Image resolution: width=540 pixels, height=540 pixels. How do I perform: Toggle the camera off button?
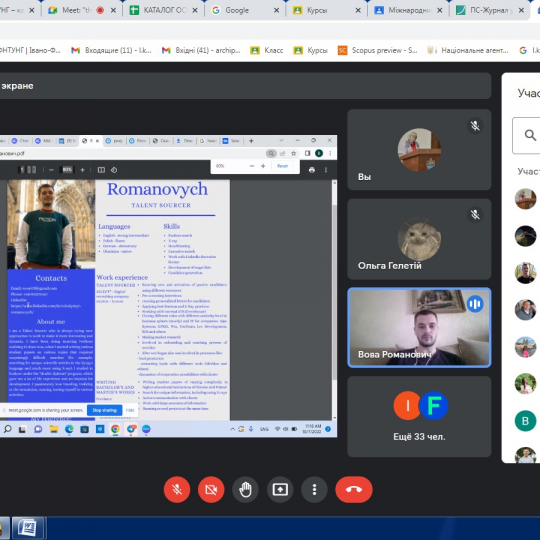pyautogui.click(x=211, y=489)
